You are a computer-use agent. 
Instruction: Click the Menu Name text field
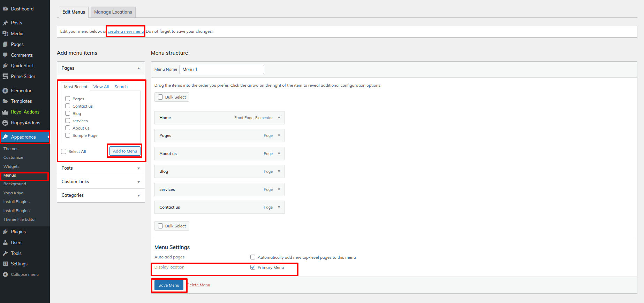pos(222,69)
